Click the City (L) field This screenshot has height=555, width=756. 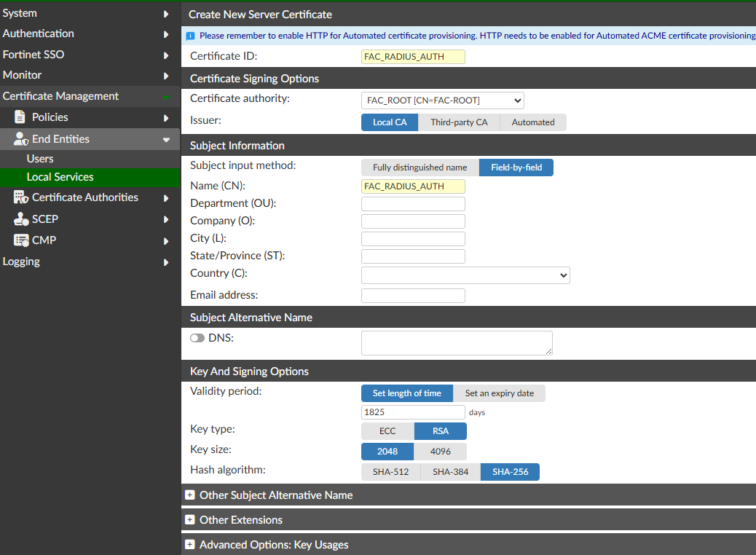(x=413, y=239)
